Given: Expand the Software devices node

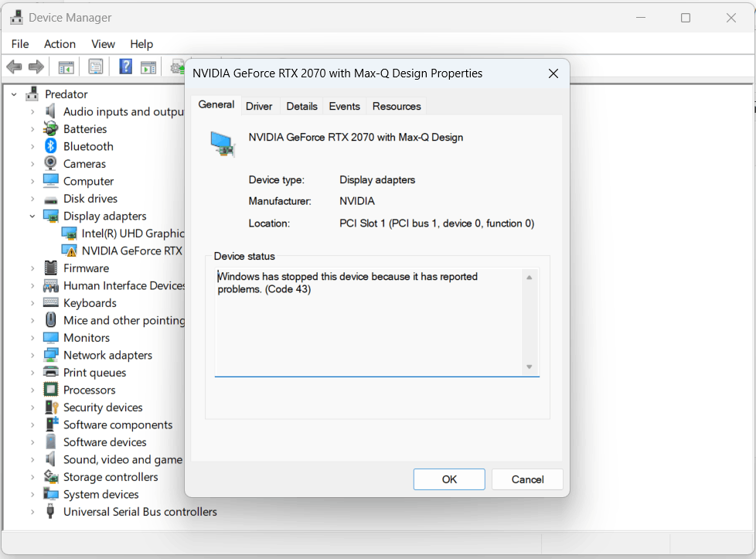Looking at the screenshot, I should coord(32,442).
